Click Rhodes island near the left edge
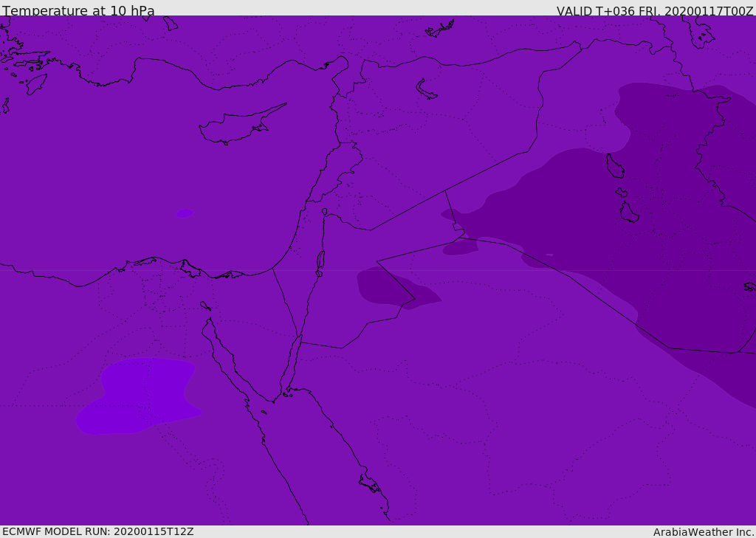This screenshot has height=538, width=756. click(35, 83)
